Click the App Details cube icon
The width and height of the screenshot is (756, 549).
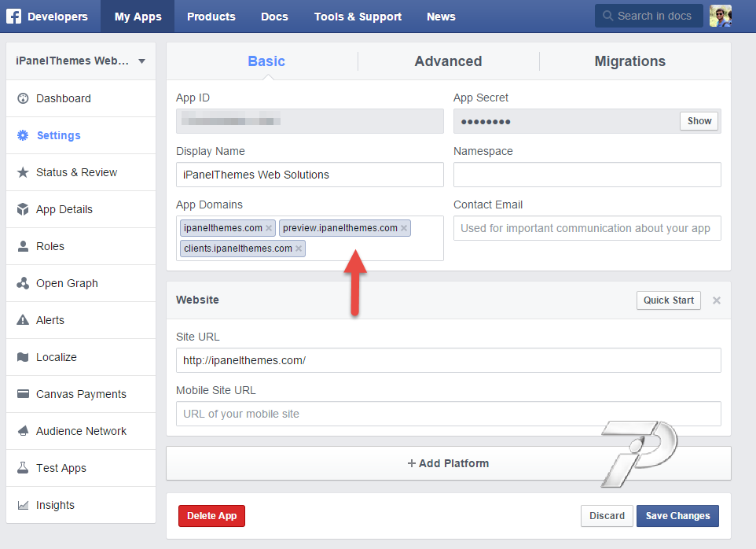(x=22, y=209)
